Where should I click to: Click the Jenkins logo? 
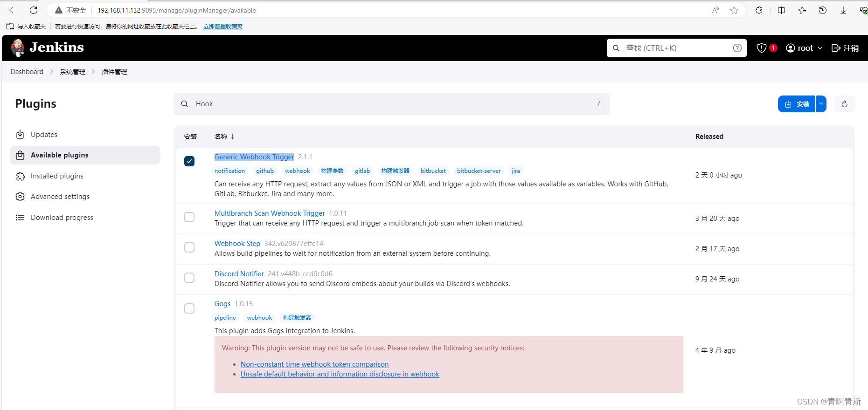[47, 48]
